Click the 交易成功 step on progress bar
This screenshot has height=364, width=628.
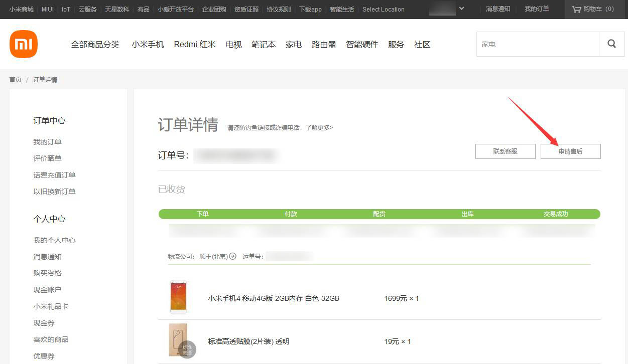(556, 214)
